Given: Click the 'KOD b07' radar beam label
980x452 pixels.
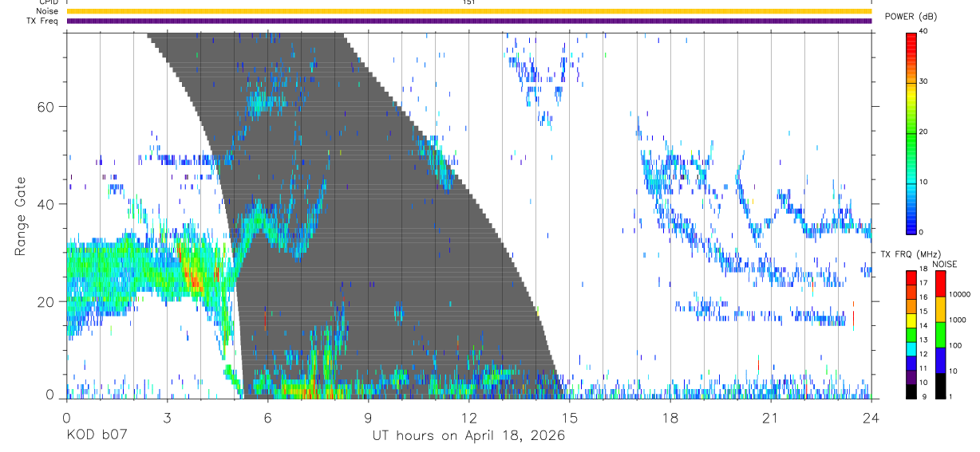Looking at the screenshot, I should tap(97, 436).
